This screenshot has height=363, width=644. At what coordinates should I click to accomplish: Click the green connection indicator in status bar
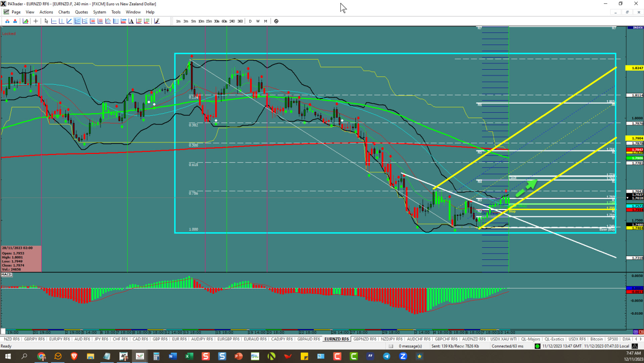tap(538, 346)
